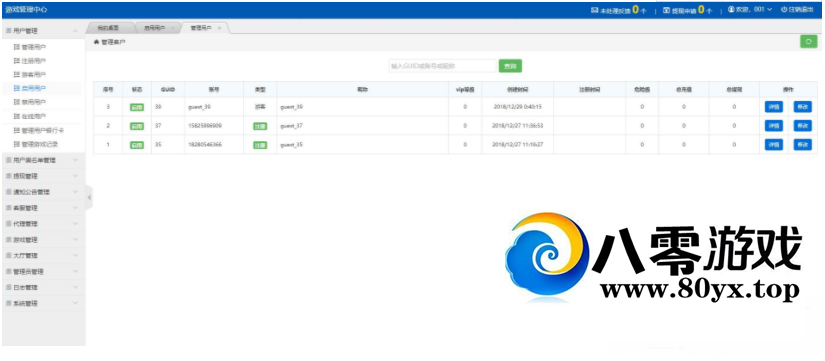Click 修改 for the guest_35 row
The height and width of the screenshot is (361, 825).
pyautogui.click(x=802, y=145)
